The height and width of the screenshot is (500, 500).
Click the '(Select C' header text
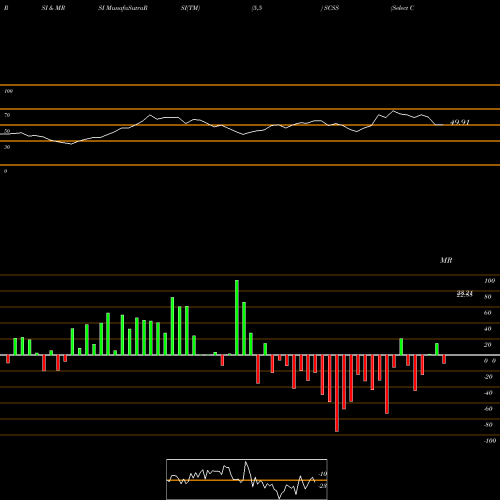[402, 8]
